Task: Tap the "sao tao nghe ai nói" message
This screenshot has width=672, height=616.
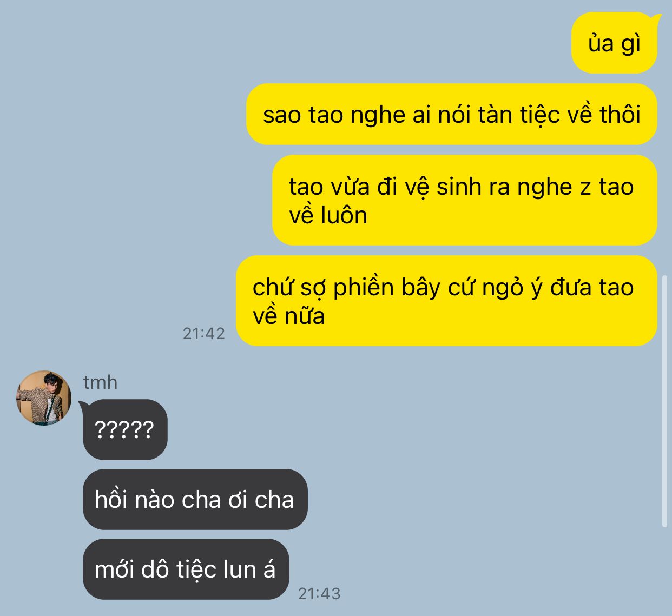Action: tap(452, 115)
